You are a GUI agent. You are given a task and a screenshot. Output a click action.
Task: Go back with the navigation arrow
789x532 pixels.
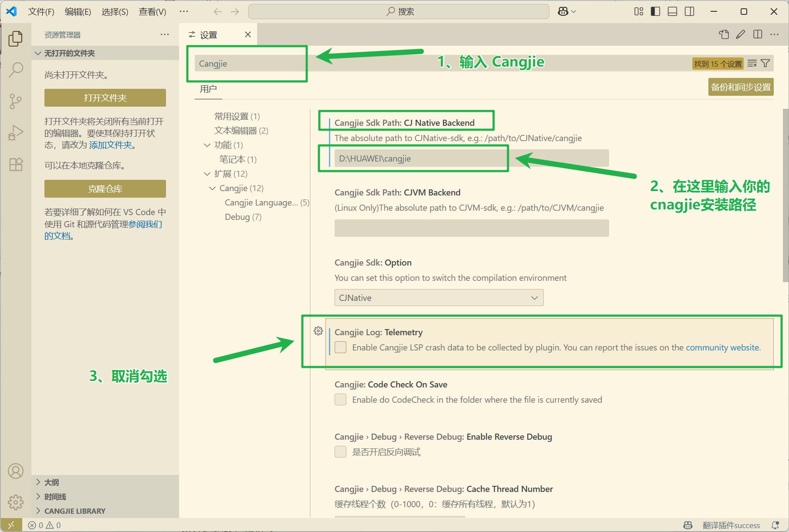pyautogui.click(x=218, y=11)
